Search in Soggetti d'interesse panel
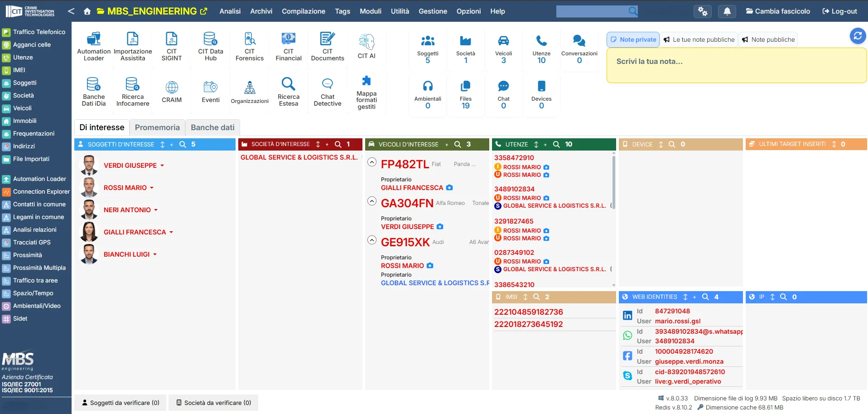868x414 pixels. click(183, 144)
